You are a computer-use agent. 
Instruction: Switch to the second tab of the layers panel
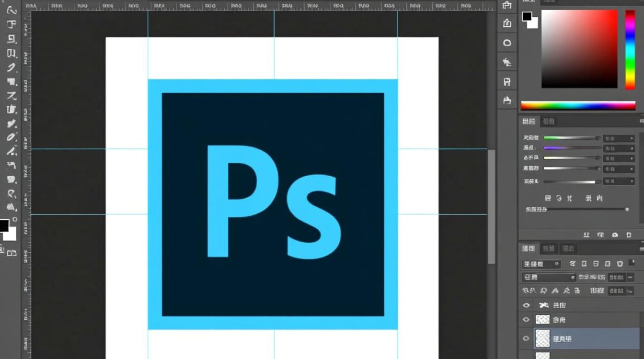tap(549, 249)
